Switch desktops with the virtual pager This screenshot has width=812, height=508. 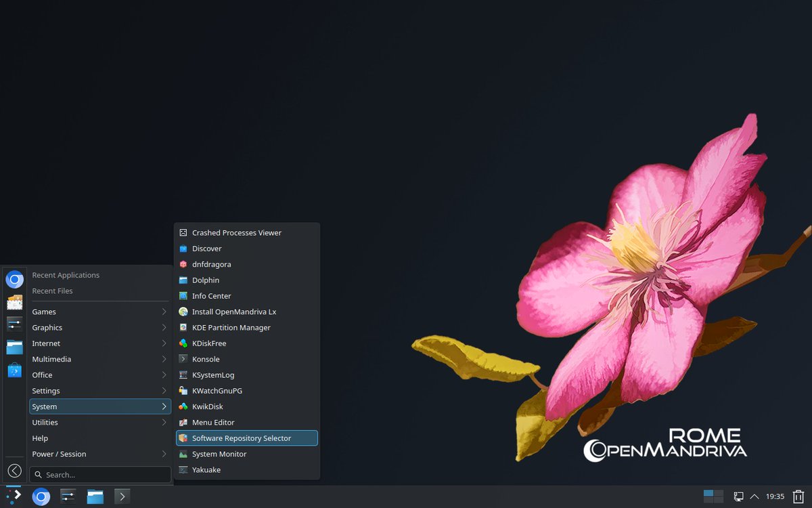point(713,496)
